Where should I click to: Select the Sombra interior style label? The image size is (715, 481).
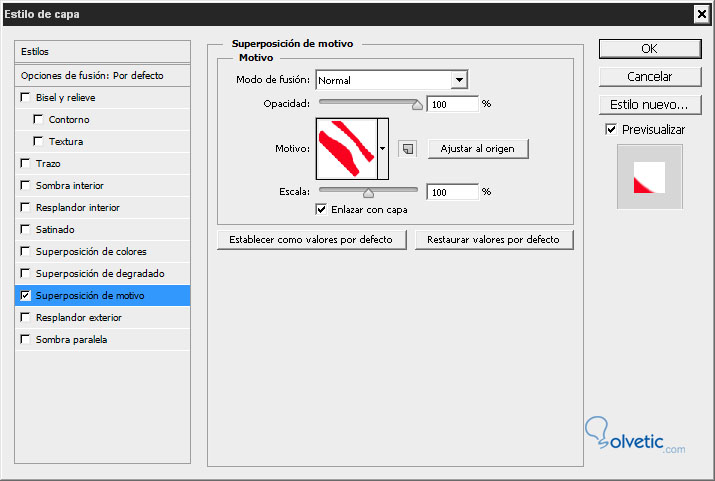pos(70,186)
